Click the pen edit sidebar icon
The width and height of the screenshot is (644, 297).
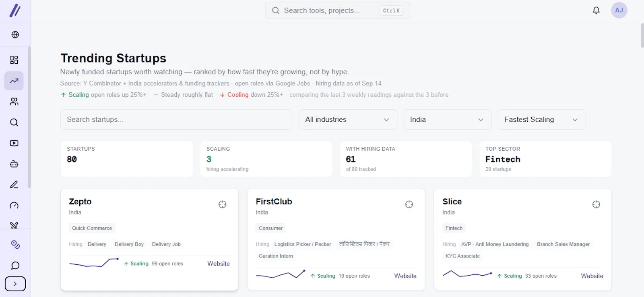click(14, 185)
